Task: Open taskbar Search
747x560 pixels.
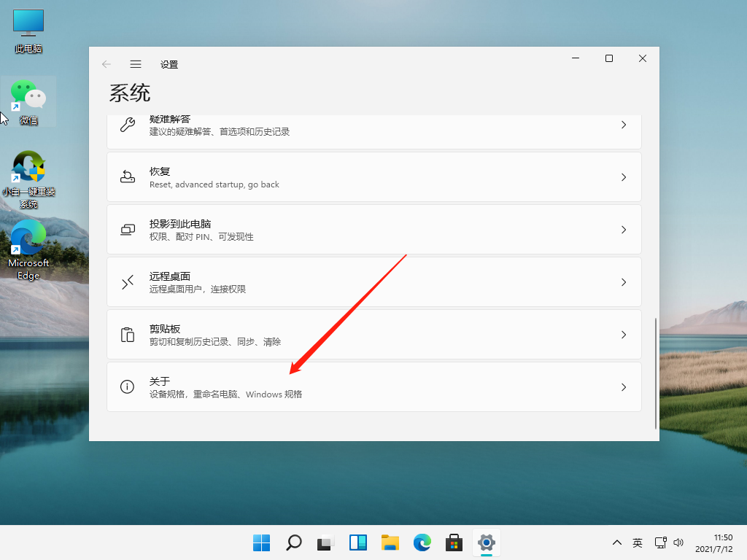Action: [x=294, y=542]
